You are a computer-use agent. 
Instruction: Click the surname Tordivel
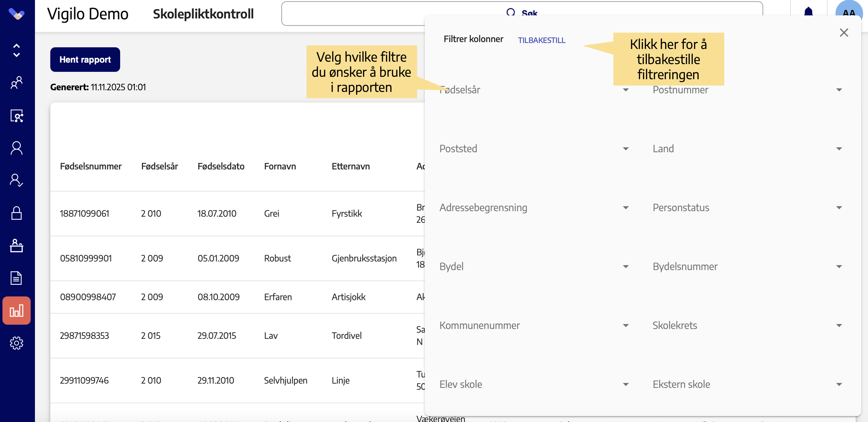346,336
